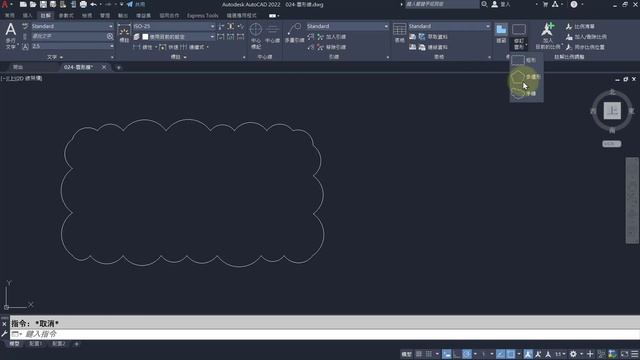
Task: Click the Link Data icon
Action: point(422,47)
